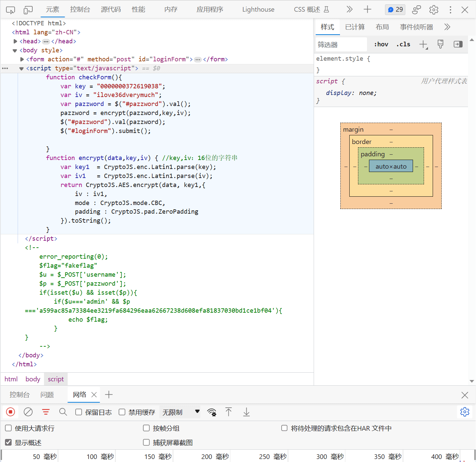The image size is (476, 462).
Task: Select the 元素 tab
Action: [53, 9]
